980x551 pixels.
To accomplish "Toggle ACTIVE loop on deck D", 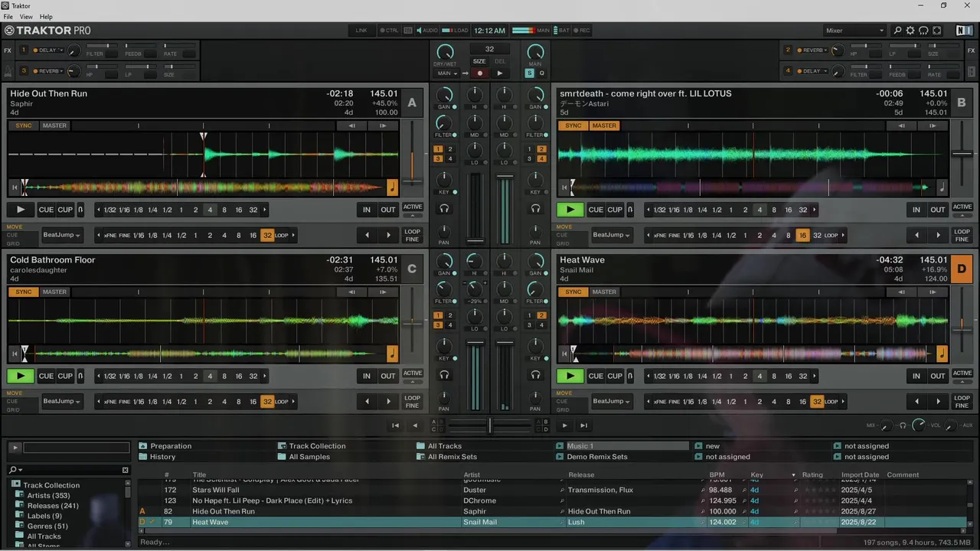I will [962, 373].
